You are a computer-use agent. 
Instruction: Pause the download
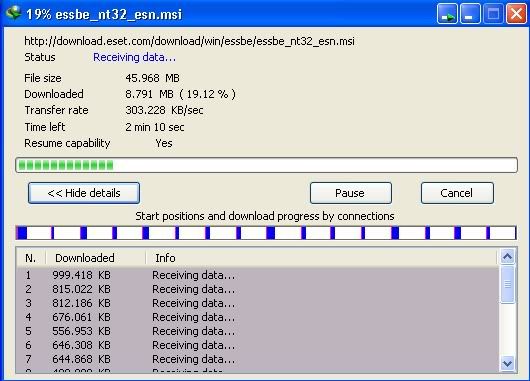click(351, 193)
